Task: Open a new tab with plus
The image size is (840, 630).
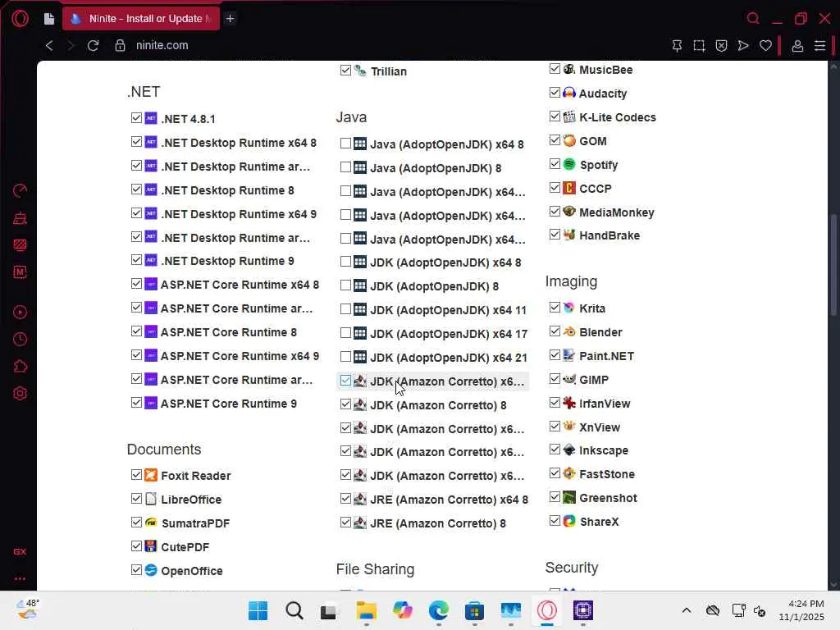Action: tap(231, 19)
